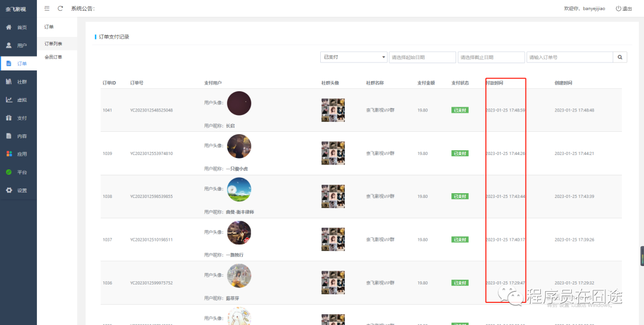This screenshot has height=325, width=644.
Task: Click the home icon labeled 首页 in sidebar
Action: click(9, 27)
